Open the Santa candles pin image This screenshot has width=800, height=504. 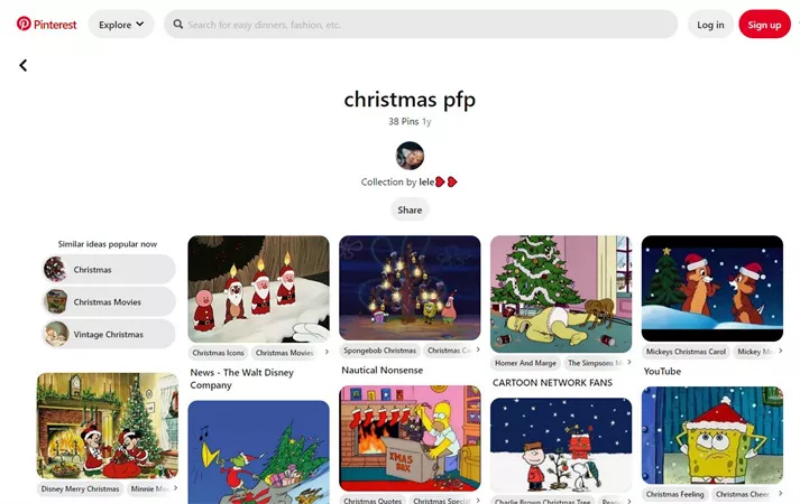(259, 289)
